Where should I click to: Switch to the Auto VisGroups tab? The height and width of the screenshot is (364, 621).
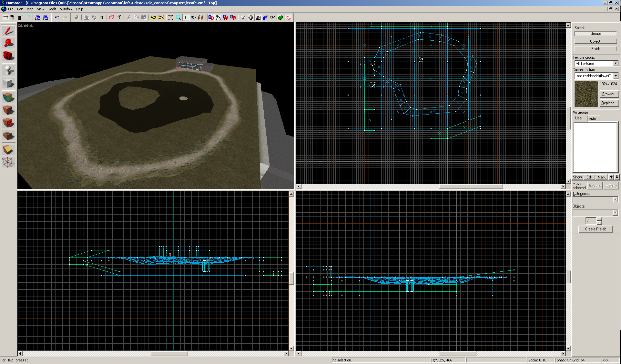click(x=592, y=118)
